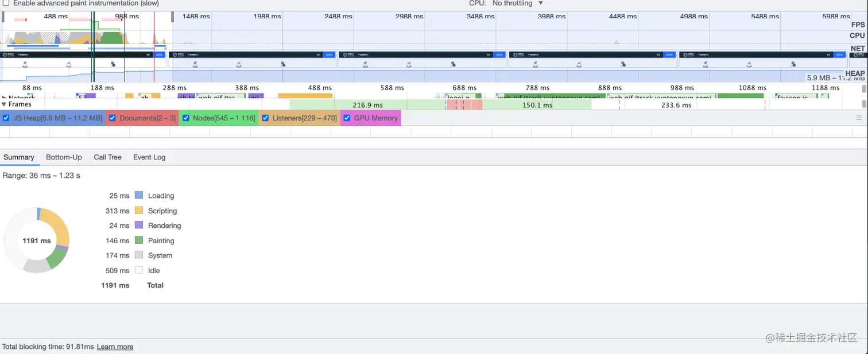Open the Call Tree tab
The height and width of the screenshot is (354, 868).
coord(107,157)
